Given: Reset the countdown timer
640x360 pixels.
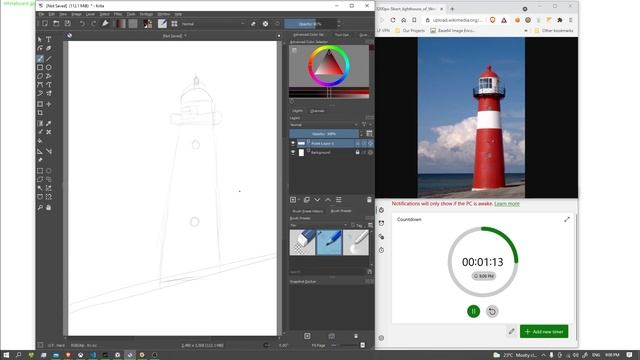Looking at the screenshot, I should [492, 311].
